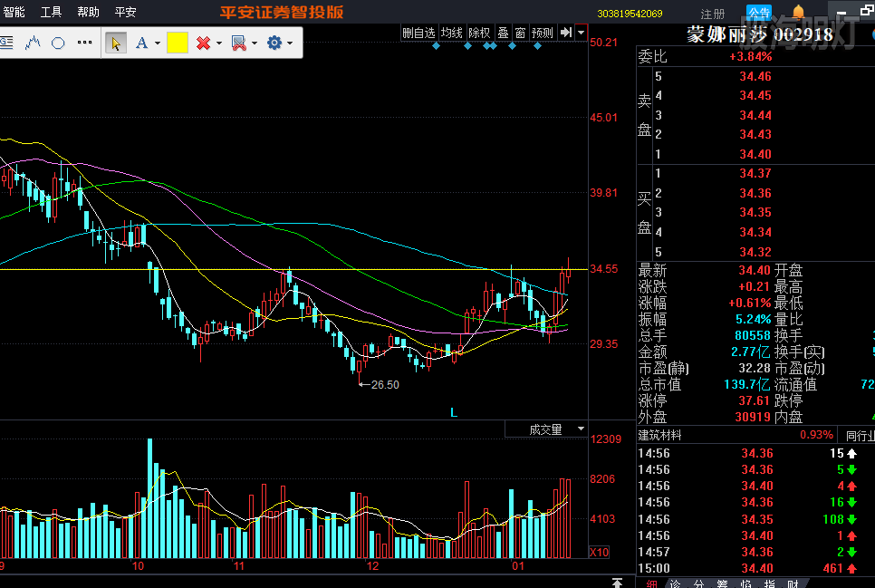Click the 金额 2.77亿 value
The image size is (875, 588).
[x=751, y=352]
